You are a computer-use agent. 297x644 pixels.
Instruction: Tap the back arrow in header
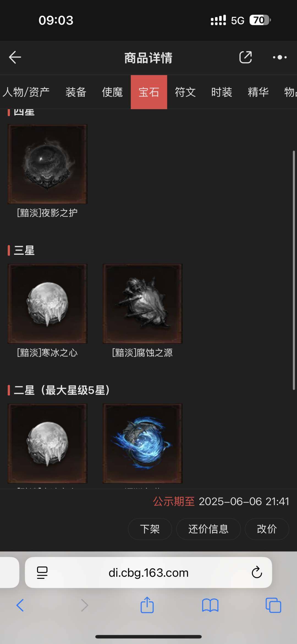pyautogui.click(x=15, y=57)
